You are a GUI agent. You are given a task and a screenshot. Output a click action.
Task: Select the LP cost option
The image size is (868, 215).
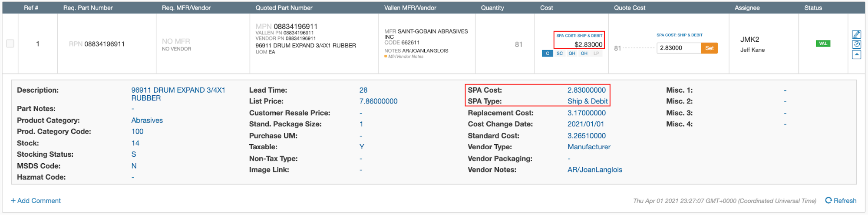point(596,54)
